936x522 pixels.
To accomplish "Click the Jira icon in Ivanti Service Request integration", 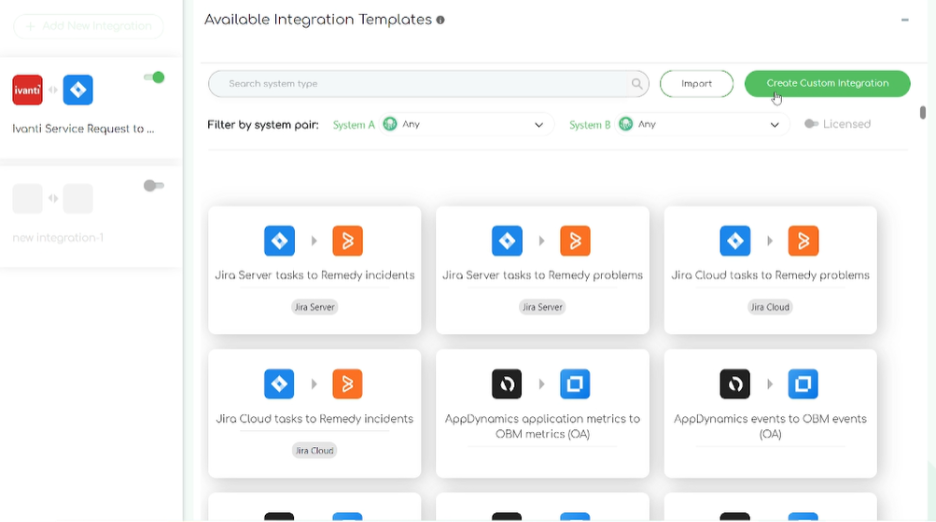I will [x=78, y=90].
